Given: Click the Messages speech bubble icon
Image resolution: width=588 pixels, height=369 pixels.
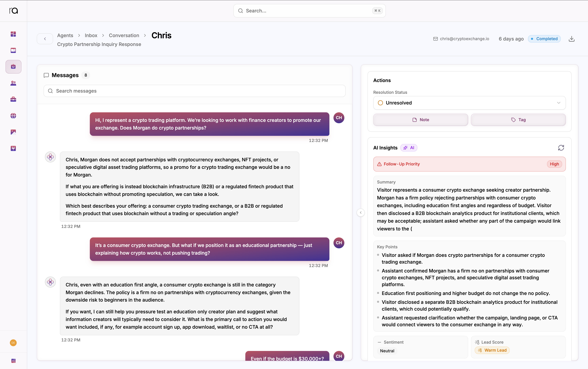Looking at the screenshot, I should click(46, 75).
